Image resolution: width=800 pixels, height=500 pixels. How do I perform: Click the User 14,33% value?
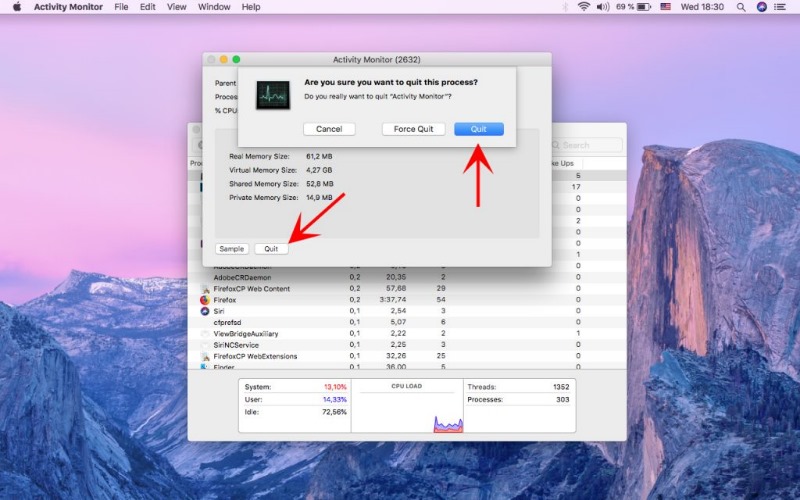point(335,399)
